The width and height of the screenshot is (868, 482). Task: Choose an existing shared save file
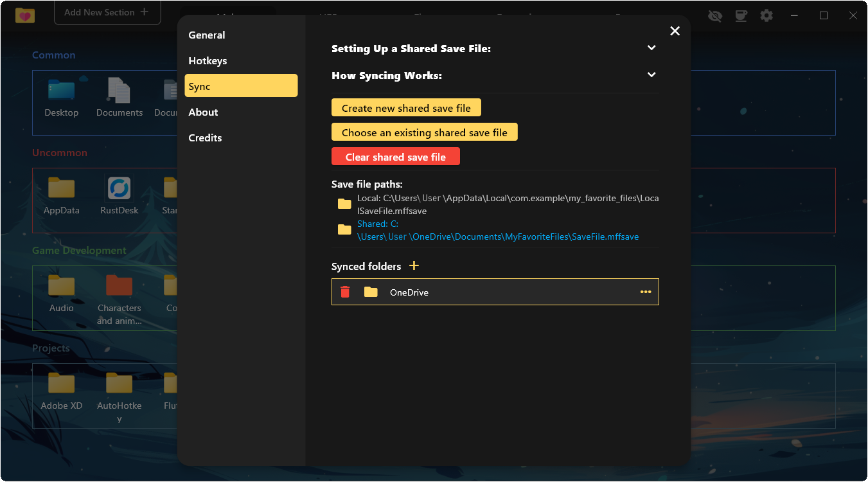coord(424,132)
